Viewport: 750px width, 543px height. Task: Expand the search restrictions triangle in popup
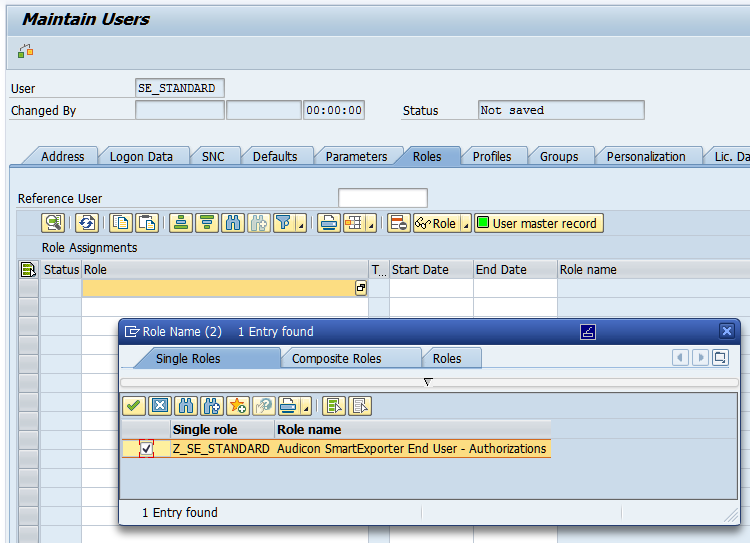click(x=428, y=382)
